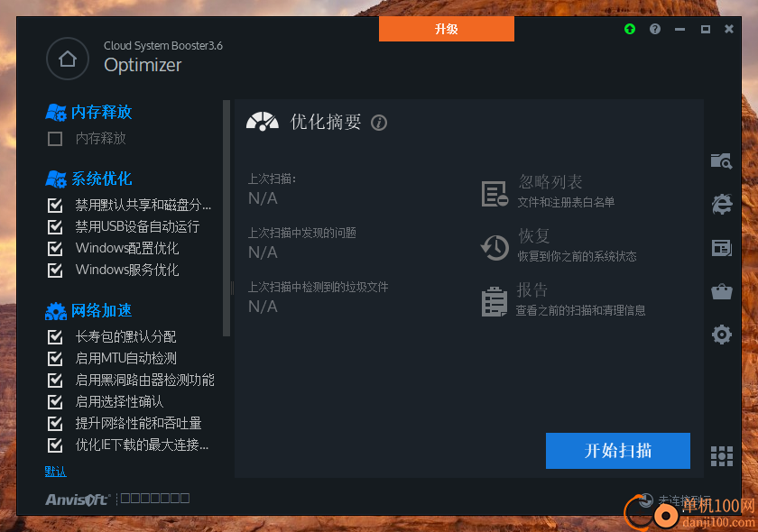The image size is (758, 532).
Task: Click 上次扫描中发现的问题 label
Action: 302,233
